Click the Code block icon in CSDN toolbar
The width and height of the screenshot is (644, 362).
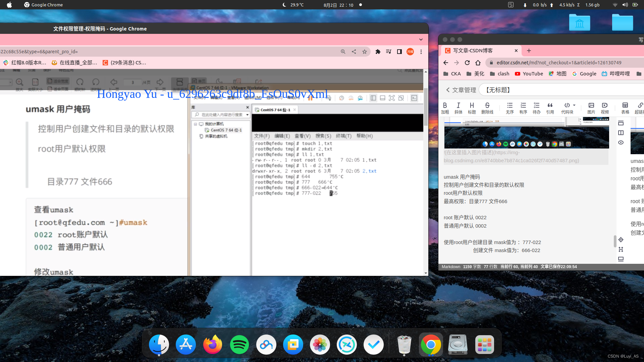coord(567,105)
